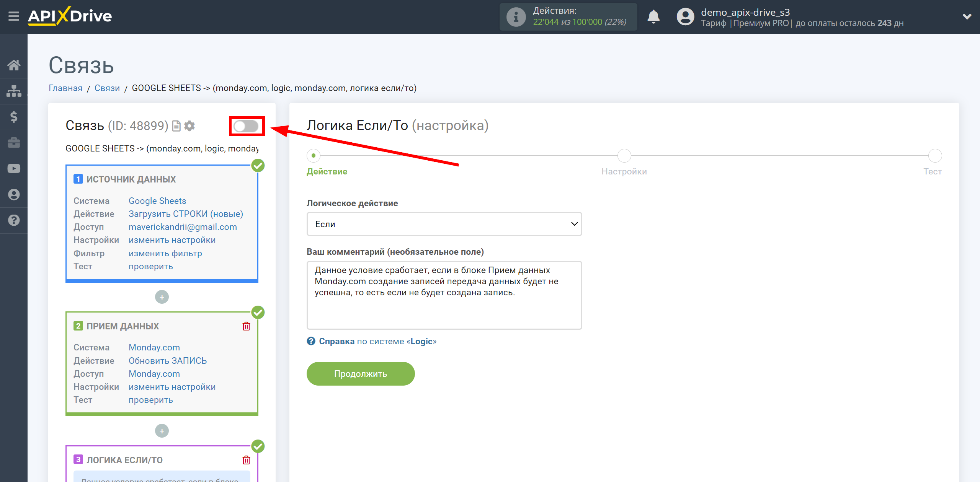Click Обновить ЗАПИСЬ action link
The height and width of the screenshot is (482, 980).
pyautogui.click(x=168, y=361)
